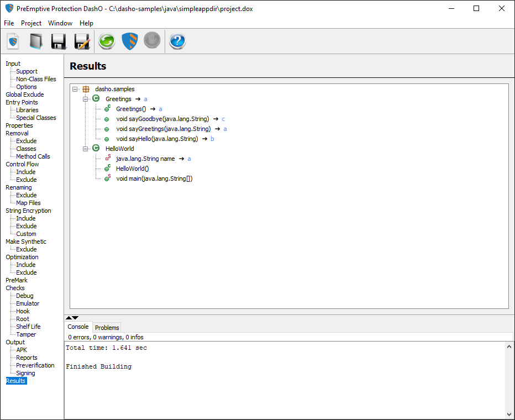Screen dimensions: 515x420
Task: Click the Protect shield toolbar icon
Action: 130,41
